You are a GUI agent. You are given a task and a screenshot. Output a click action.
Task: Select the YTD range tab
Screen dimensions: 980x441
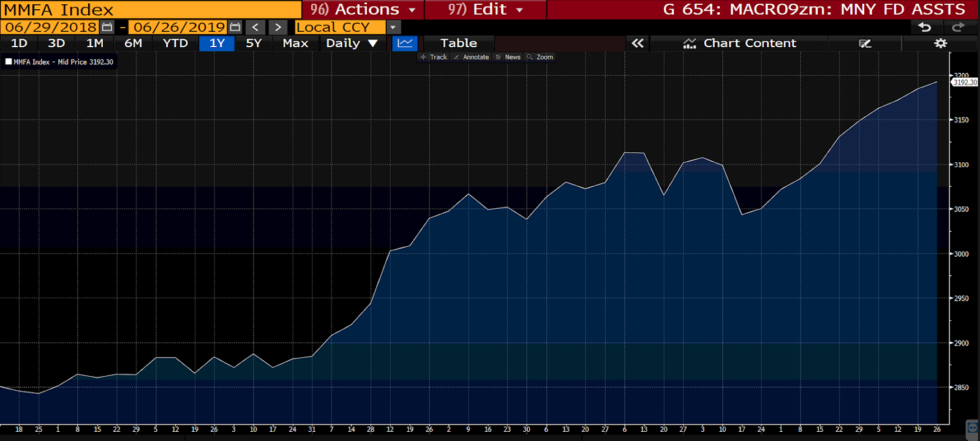pyautogui.click(x=175, y=43)
